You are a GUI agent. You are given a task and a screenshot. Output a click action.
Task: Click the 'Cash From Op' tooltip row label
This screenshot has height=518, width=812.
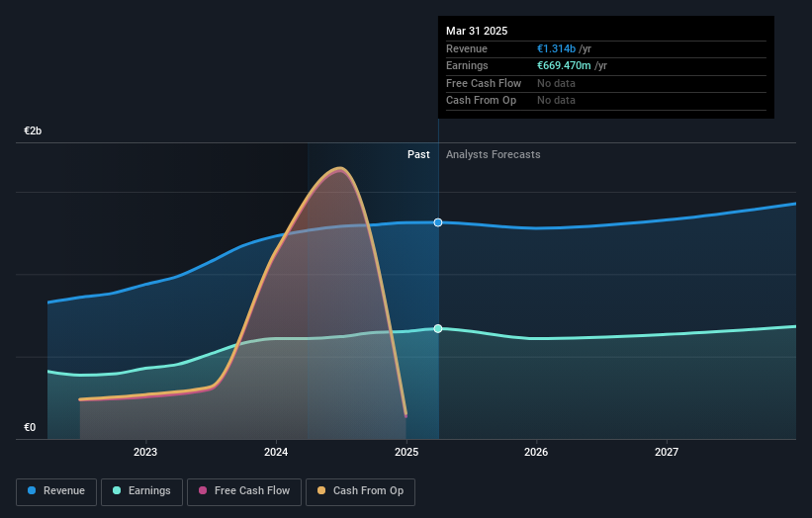[x=481, y=101]
